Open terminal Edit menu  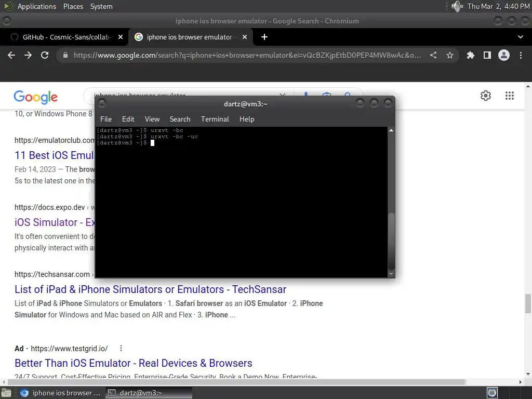(128, 119)
